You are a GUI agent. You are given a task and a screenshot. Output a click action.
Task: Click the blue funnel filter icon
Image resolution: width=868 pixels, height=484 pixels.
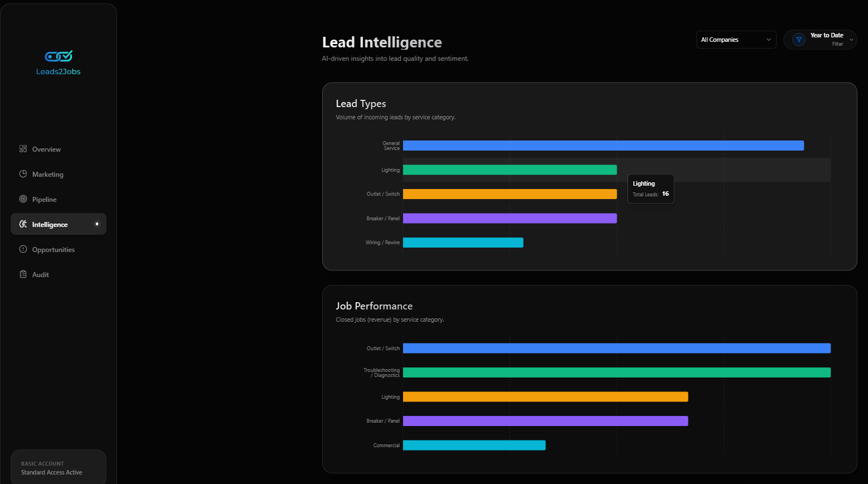pyautogui.click(x=799, y=40)
